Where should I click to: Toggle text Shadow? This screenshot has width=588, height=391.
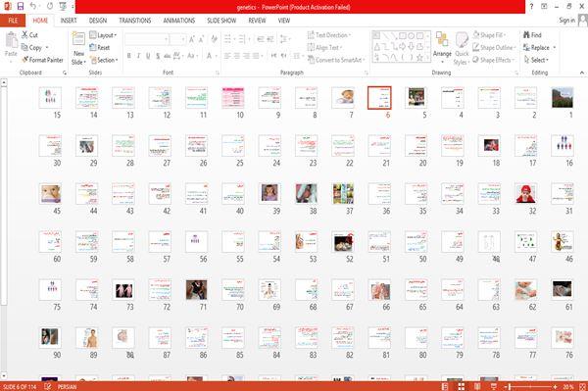point(158,56)
